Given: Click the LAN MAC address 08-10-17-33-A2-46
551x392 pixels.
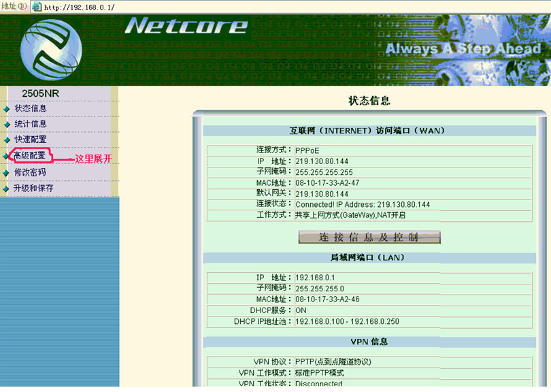Looking at the screenshot, I should [x=327, y=299].
